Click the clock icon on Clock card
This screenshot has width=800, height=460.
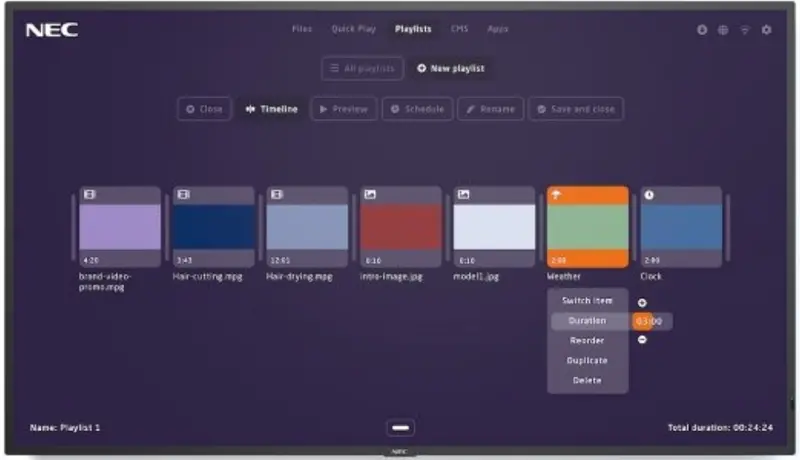tap(649, 195)
